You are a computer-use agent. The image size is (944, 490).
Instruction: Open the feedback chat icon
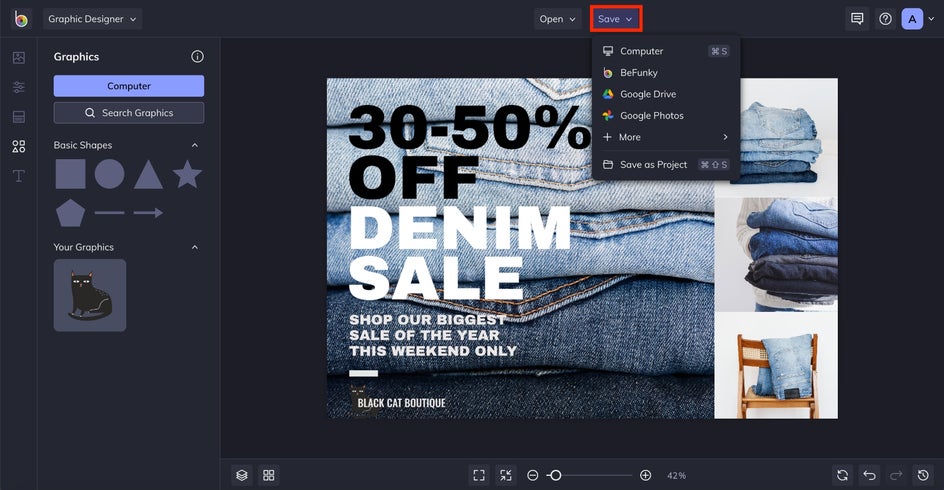tap(857, 19)
